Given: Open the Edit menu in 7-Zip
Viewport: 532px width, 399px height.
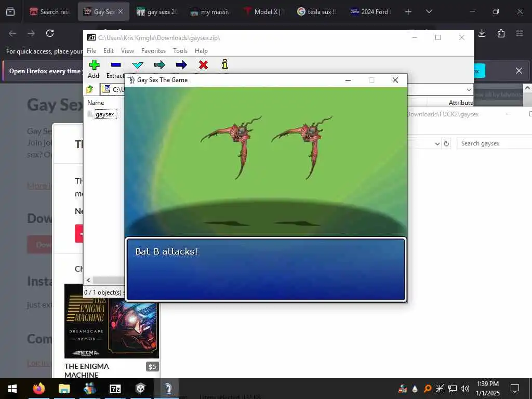Looking at the screenshot, I should click(109, 51).
